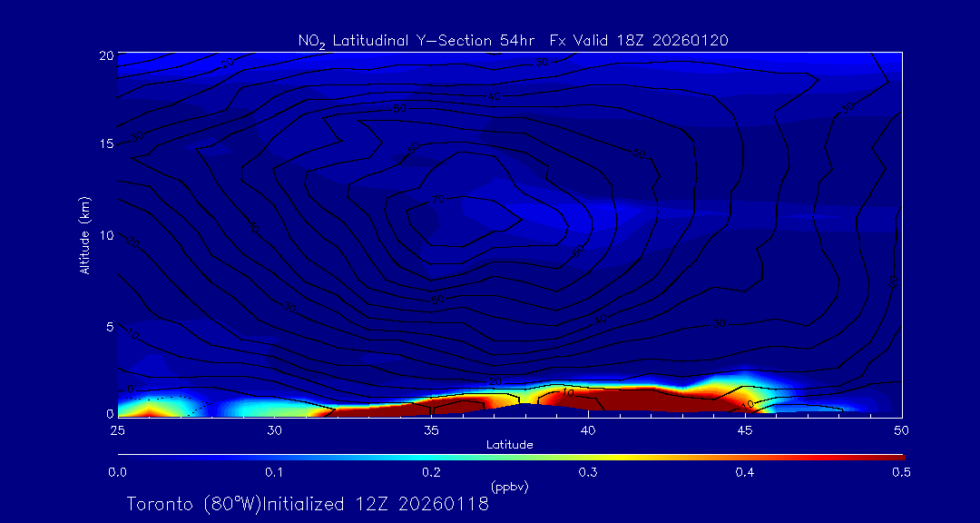The image size is (980, 523).
Task: Click the "Fx Valid 18Z 20260120" title text
Action: pyautogui.click(x=640, y=40)
